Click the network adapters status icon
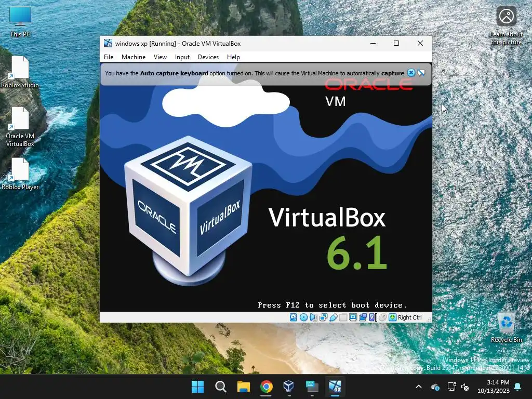This screenshot has width=532, height=399. pos(323,317)
